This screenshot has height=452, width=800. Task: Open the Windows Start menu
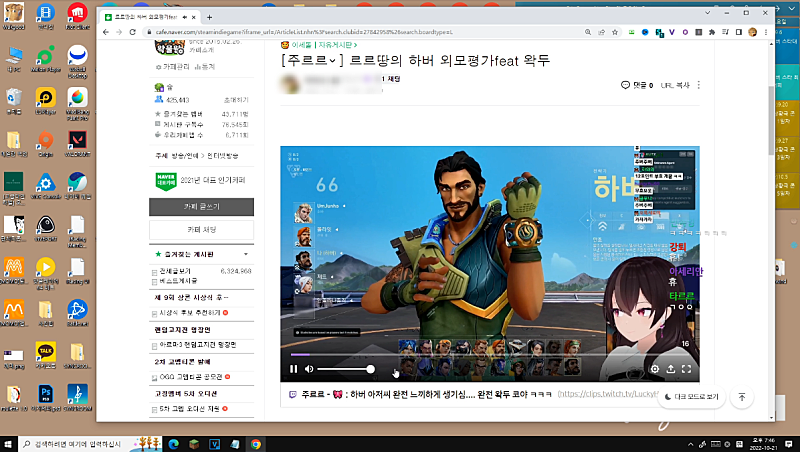coord(8,444)
